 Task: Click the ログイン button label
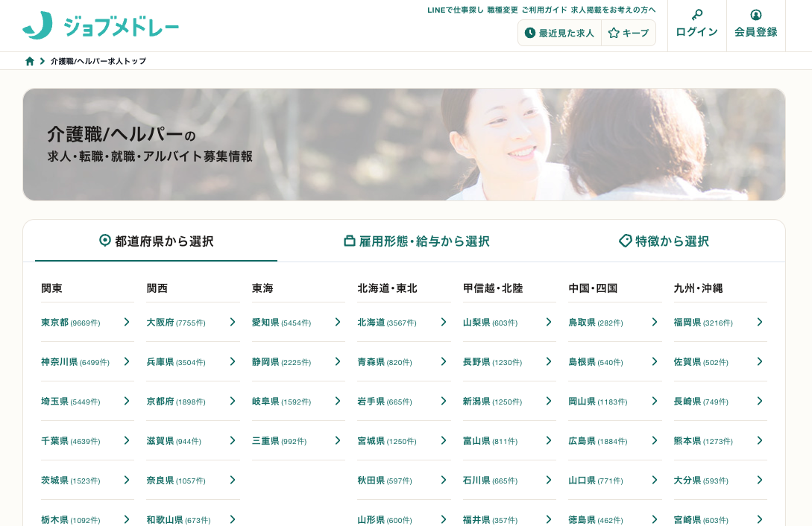pyautogui.click(x=697, y=32)
